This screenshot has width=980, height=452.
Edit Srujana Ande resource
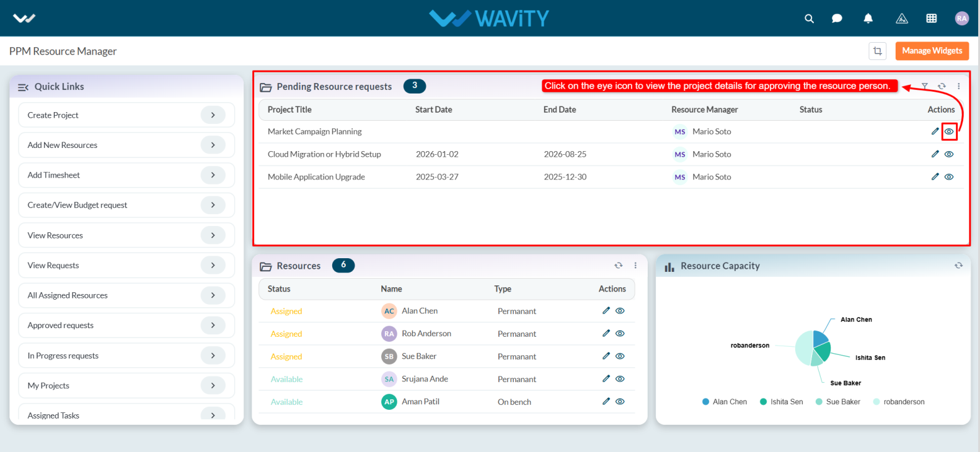(x=606, y=379)
